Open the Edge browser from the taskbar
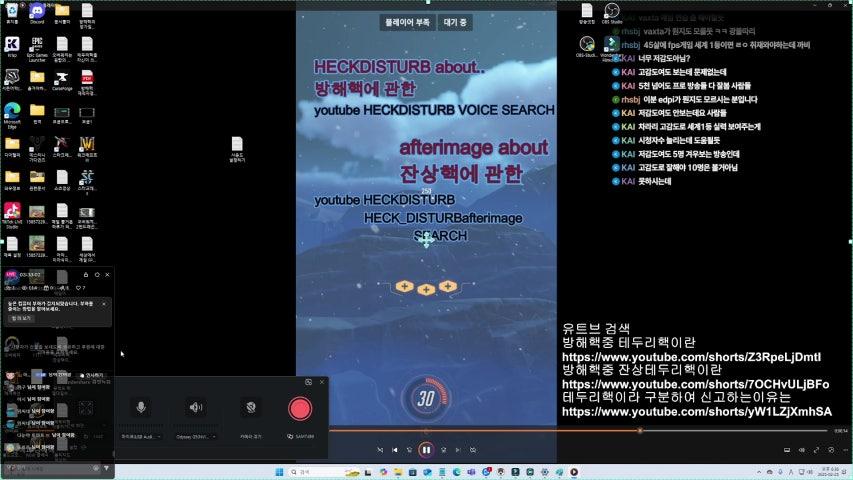Image resolution: width=853 pixels, height=480 pixels. click(457, 472)
